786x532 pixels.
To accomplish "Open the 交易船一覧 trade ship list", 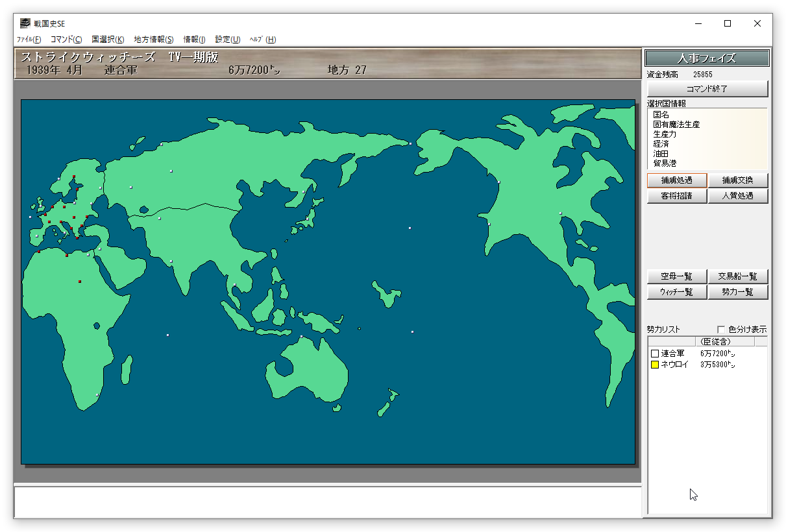I will [737, 276].
